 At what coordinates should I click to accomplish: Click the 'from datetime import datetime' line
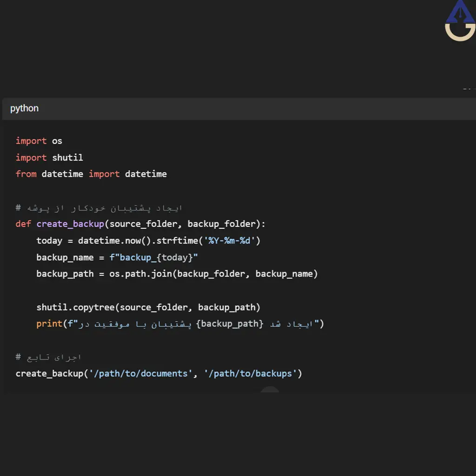91,174
